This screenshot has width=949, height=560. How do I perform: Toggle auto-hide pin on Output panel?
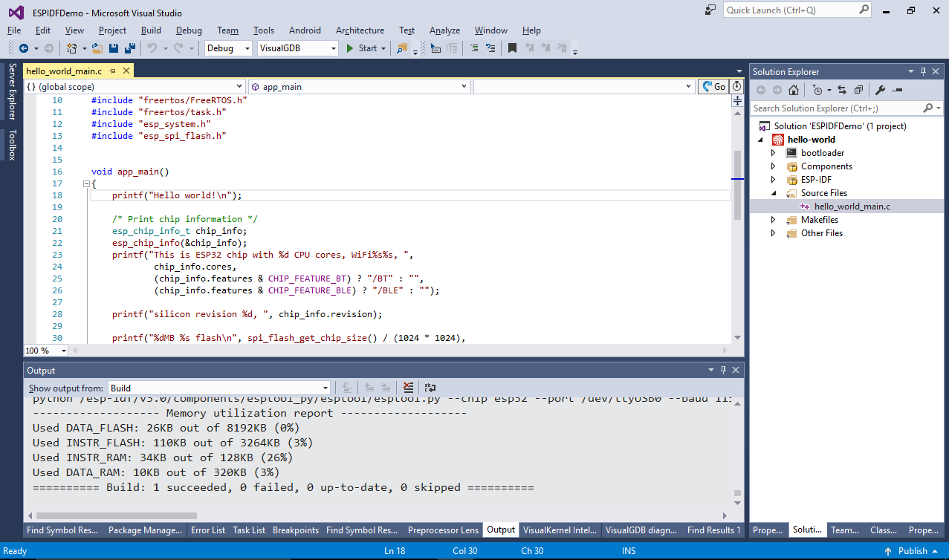coord(723,370)
